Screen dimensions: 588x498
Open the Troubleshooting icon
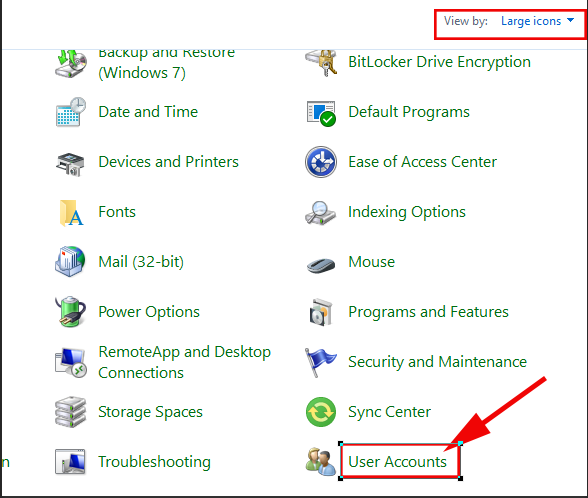[70, 462]
